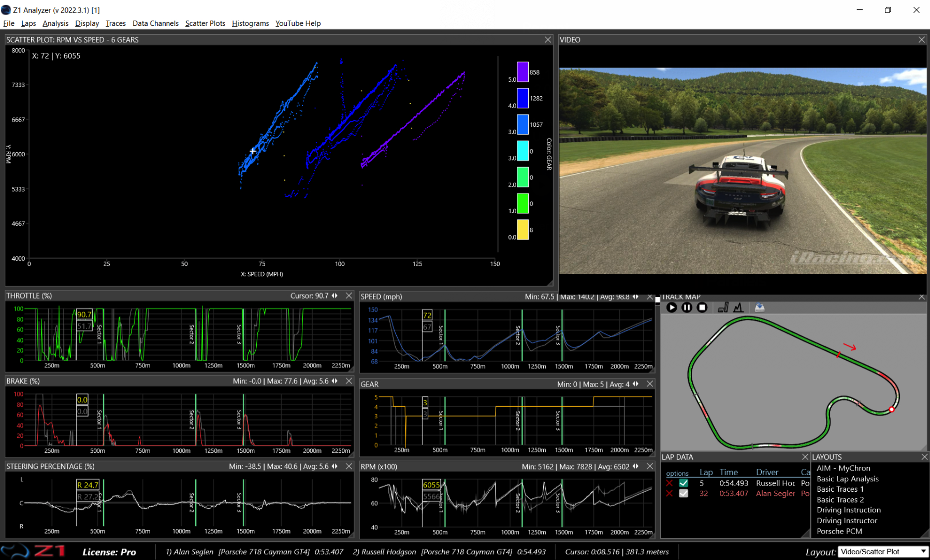The height and width of the screenshot is (560, 930).
Task: Open the Histograms menu
Action: pyautogui.click(x=250, y=23)
